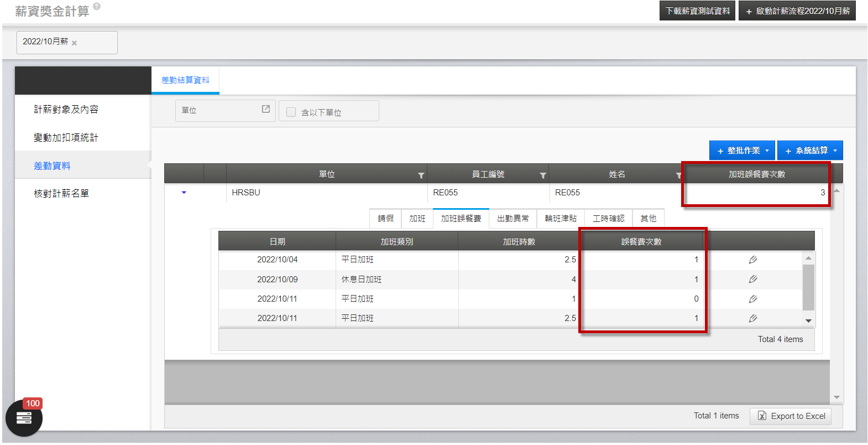The width and height of the screenshot is (868, 445).
Task: Remove the 2022/10月薪 tag
Action: click(x=74, y=43)
